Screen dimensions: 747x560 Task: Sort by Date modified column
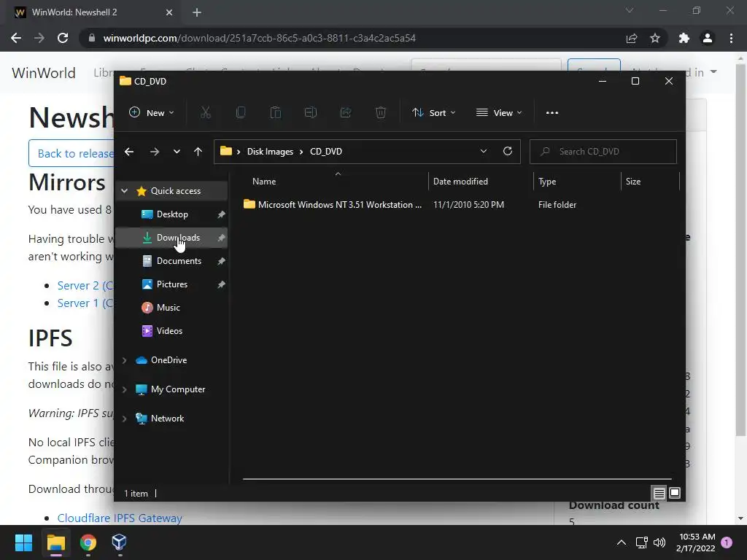click(461, 182)
